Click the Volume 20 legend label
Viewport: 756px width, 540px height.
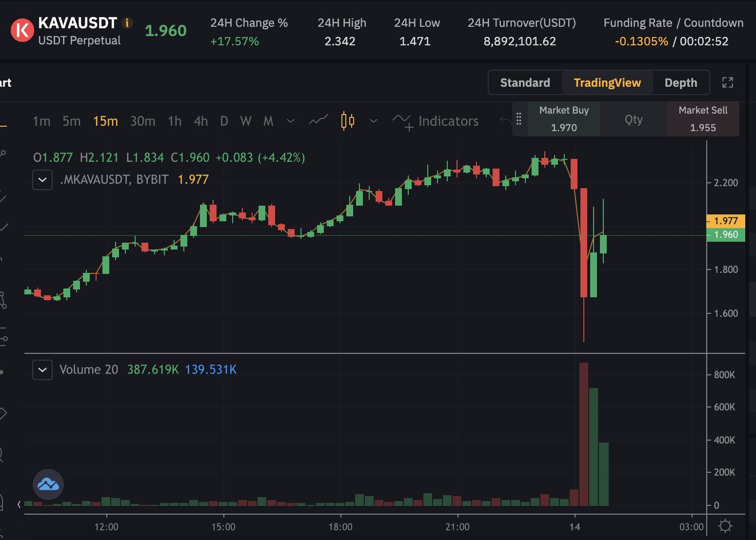click(89, 369)
